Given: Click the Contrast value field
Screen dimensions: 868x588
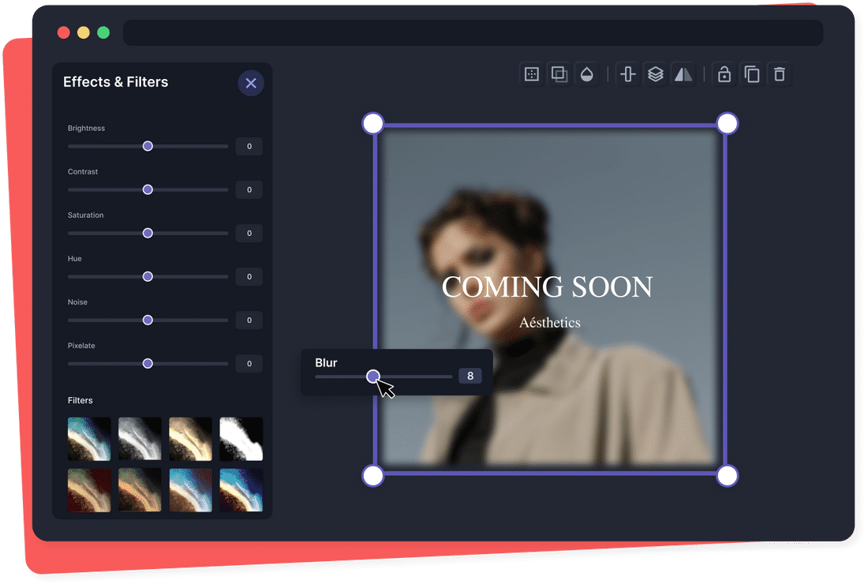Looking at the screenshot, I should coord(249,189).
